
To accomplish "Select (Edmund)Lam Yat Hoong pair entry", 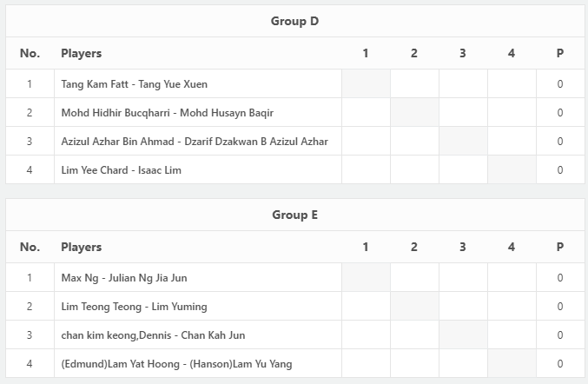I will click(x=176, y=364).
